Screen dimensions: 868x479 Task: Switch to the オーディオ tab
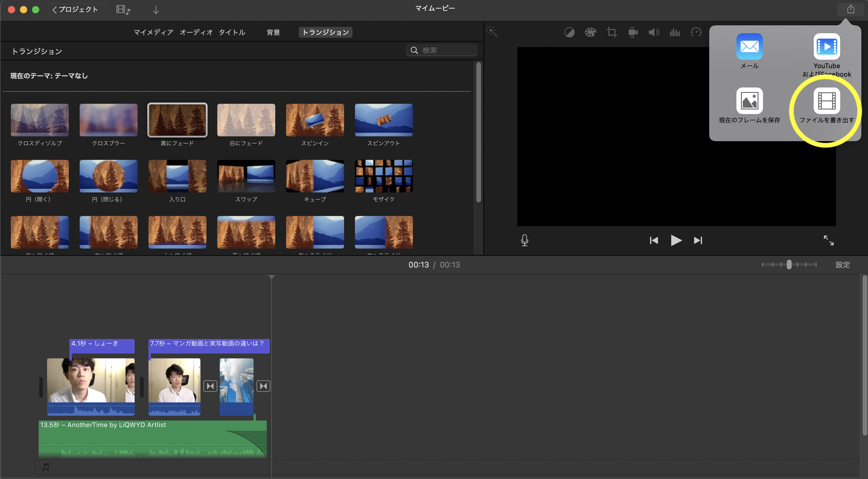tap(196, 32)
